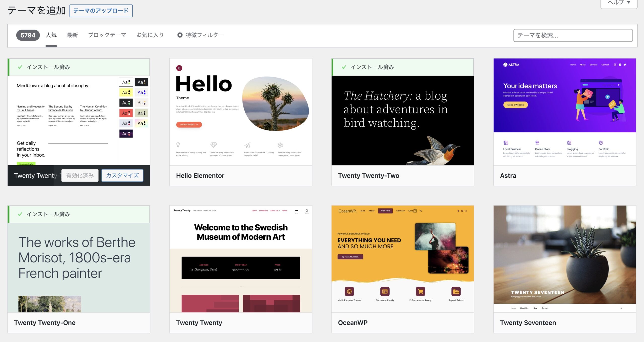Click the red Aa style swatch
644x342 pixels.
126,113
